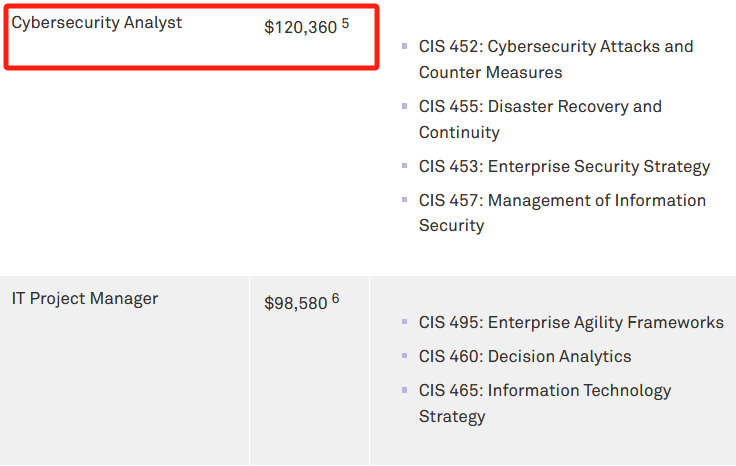Click the bullet icon before CIS 465
The width and height of the screenshot is (736, 466).
(405, 390)
